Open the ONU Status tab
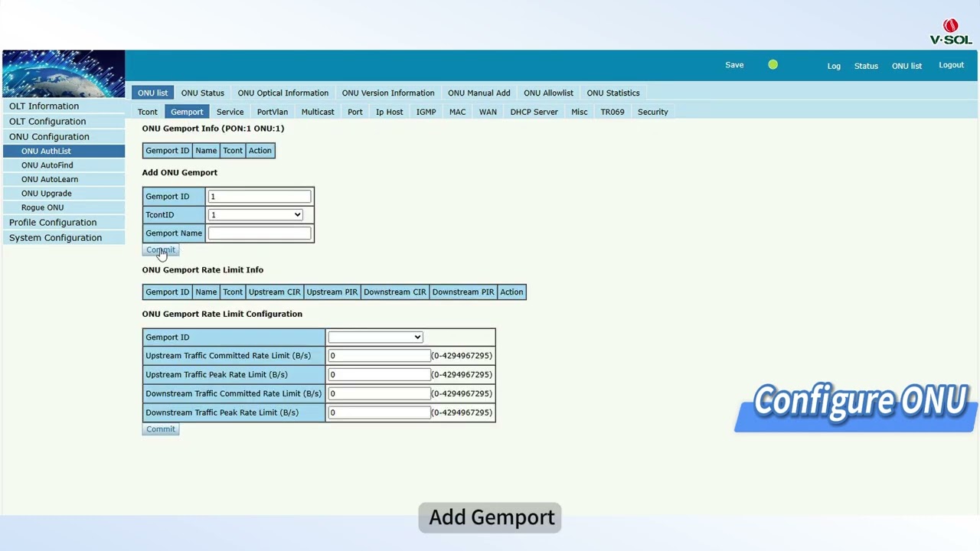Screen dimensions: 980x551 click(x=203, y=93)
